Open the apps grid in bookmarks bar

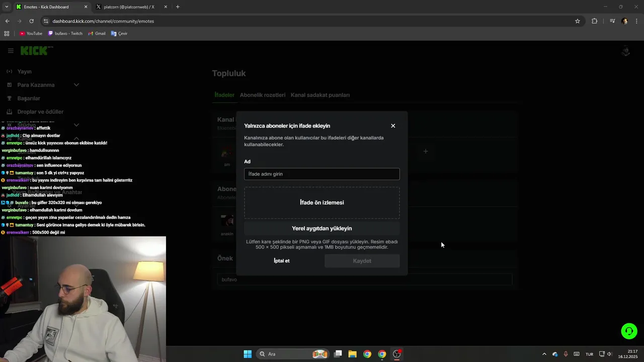coord(7,34)
